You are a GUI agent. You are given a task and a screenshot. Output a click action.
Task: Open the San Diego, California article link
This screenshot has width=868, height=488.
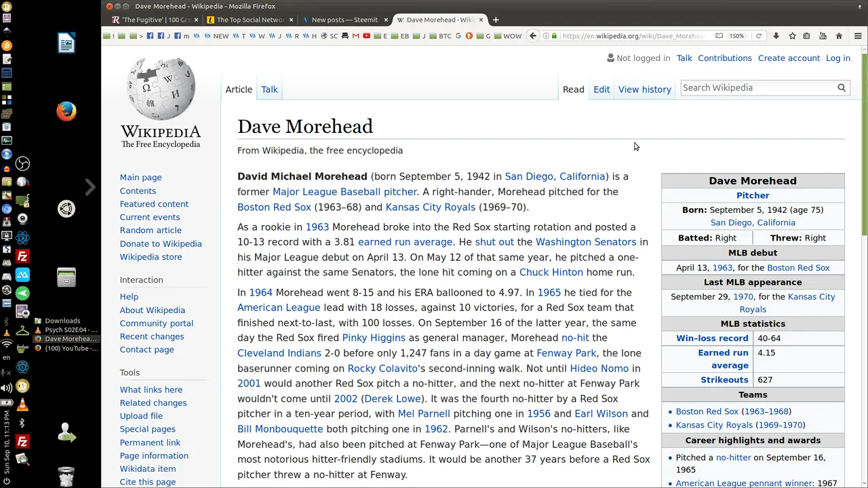pos(555,176)
